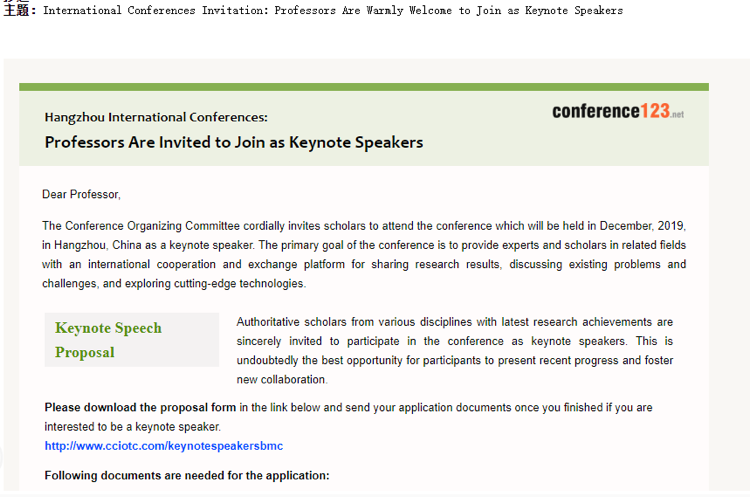Screen dimensions: 750x497
Task: Select the "Hangzhou International Conferences:" heading
Action: (156, 117)
